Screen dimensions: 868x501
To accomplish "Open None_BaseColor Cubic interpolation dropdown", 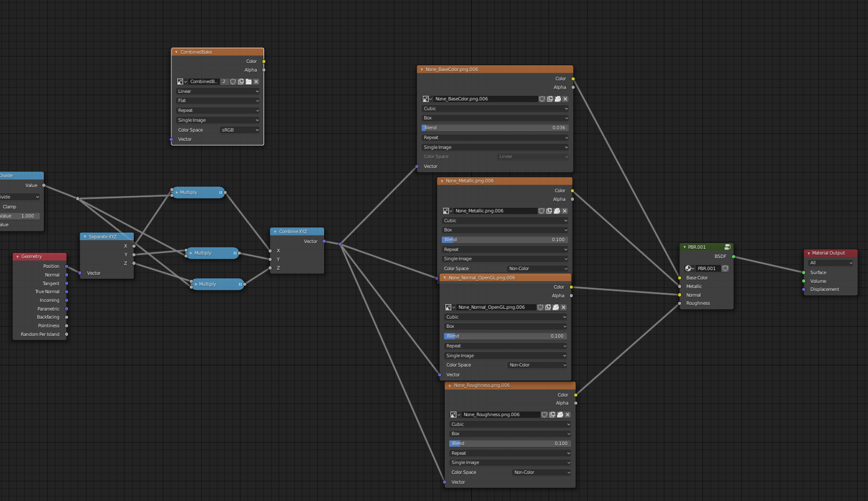I will [x=495, y=109].
